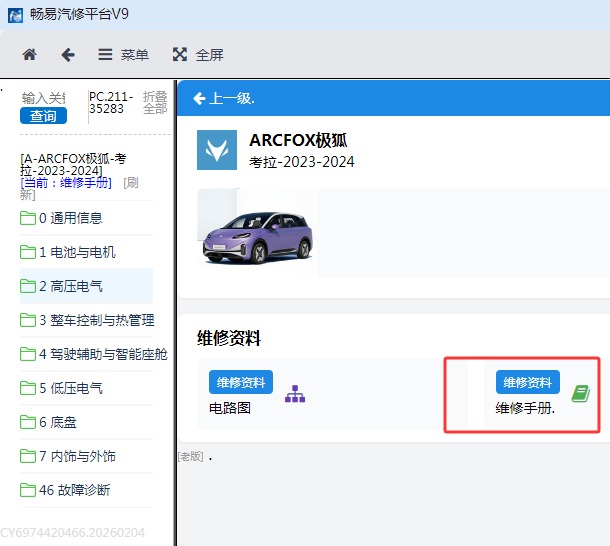Click 维修资料 button above 电路图
The width and height of the screenshot is (610, 546).
coord(241,382)
